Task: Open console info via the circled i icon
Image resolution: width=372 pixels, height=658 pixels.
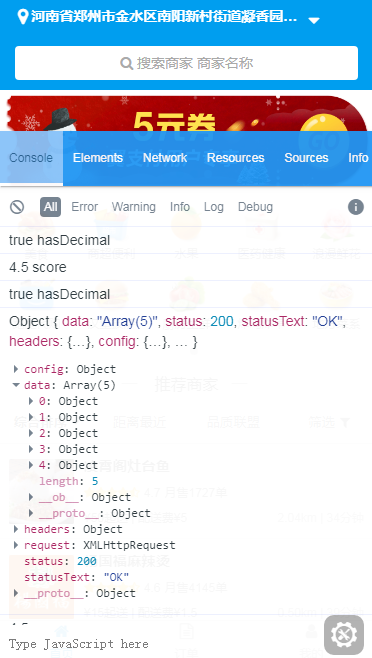Action: tap(356, 207)
